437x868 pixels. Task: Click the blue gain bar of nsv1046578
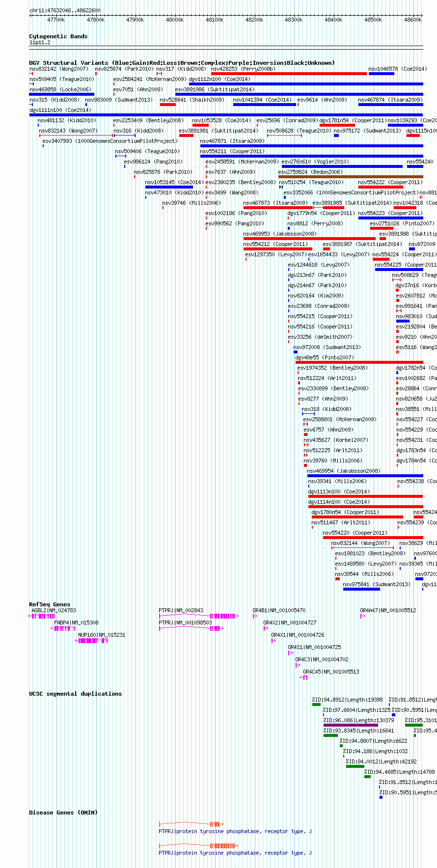click(x=382, y=74)
